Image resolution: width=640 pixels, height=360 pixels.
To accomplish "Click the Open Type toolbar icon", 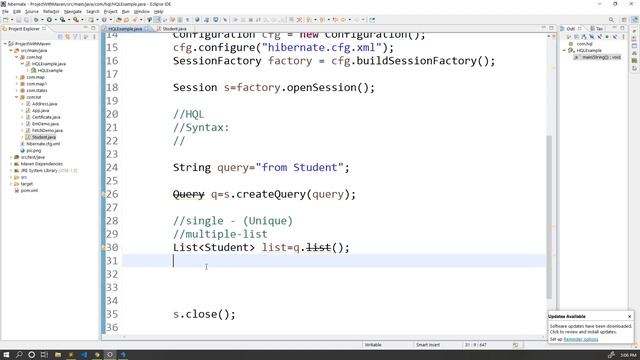I will (x=119, y=20).
